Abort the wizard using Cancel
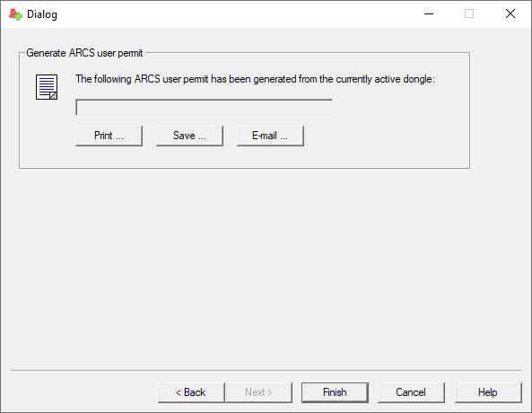Viewport: 532px width, 413px height. pos(411,392)
